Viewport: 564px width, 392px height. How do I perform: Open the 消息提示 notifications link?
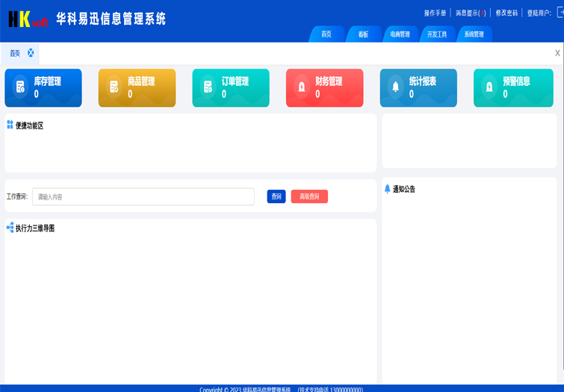click(x=470, y=13)
